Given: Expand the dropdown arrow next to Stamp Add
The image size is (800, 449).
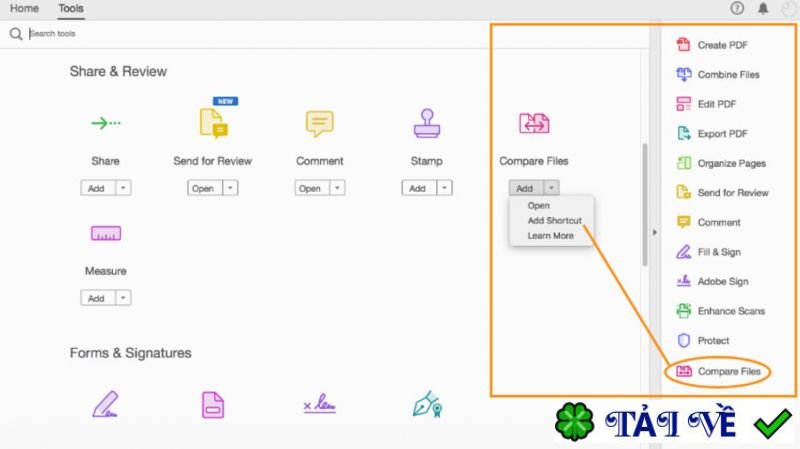Looking at the screenshot, I should (x=445, y=188).
